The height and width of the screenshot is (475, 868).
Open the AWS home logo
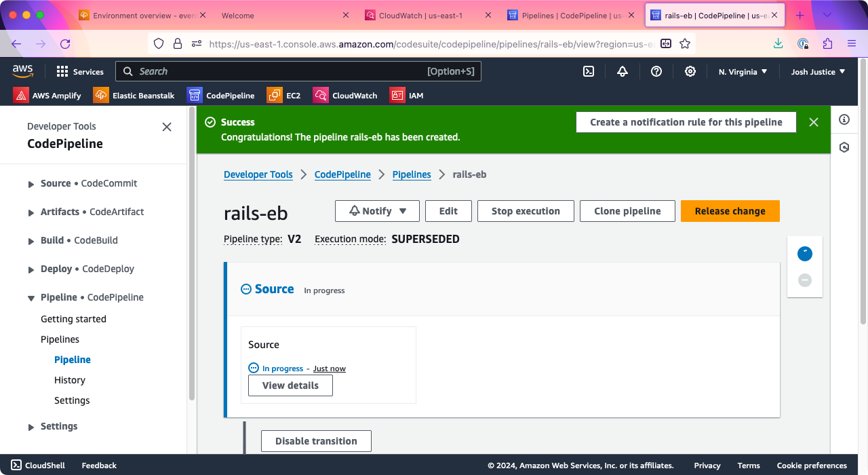tap(22, 71)
